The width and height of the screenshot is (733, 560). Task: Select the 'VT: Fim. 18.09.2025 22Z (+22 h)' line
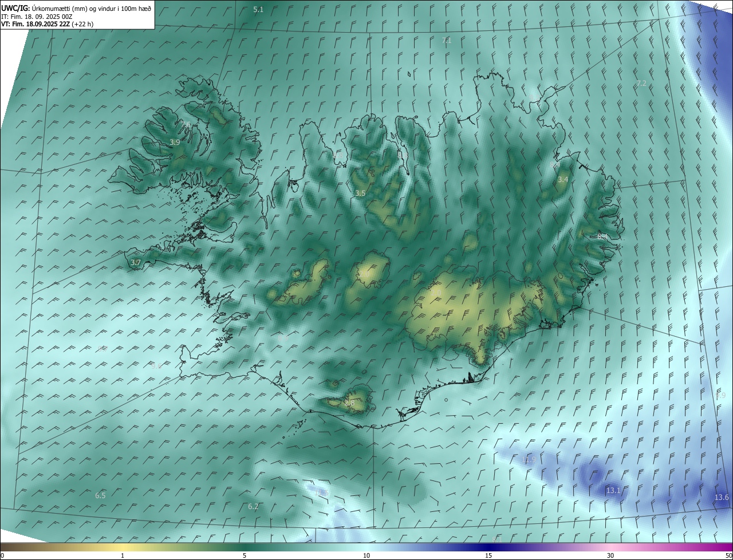tap(47, 24)
